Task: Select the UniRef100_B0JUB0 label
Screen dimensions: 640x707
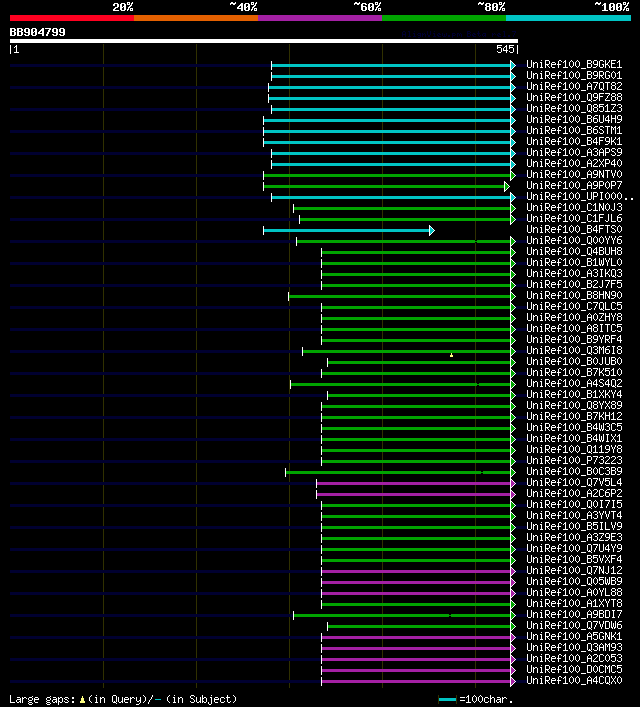Action: (x=574, y=361)
